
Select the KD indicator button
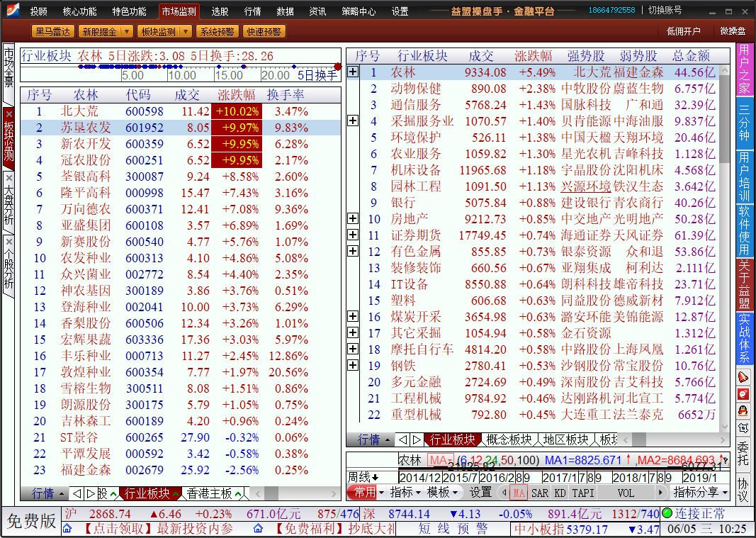pyautogui.click(x=560, y=493)
